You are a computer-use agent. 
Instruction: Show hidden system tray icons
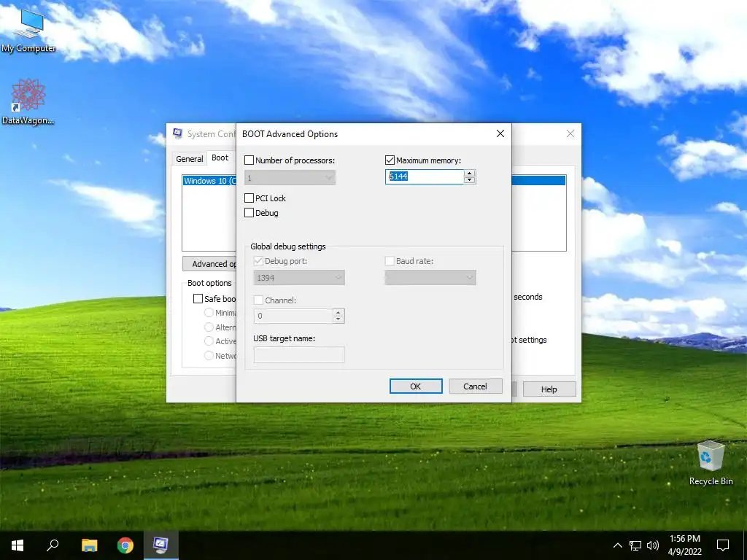617,545
